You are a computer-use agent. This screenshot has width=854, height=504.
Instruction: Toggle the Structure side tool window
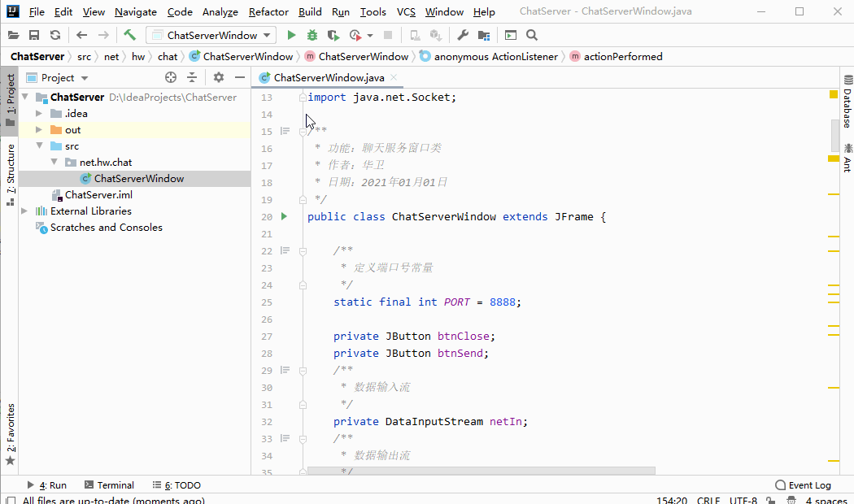(11, 174)
